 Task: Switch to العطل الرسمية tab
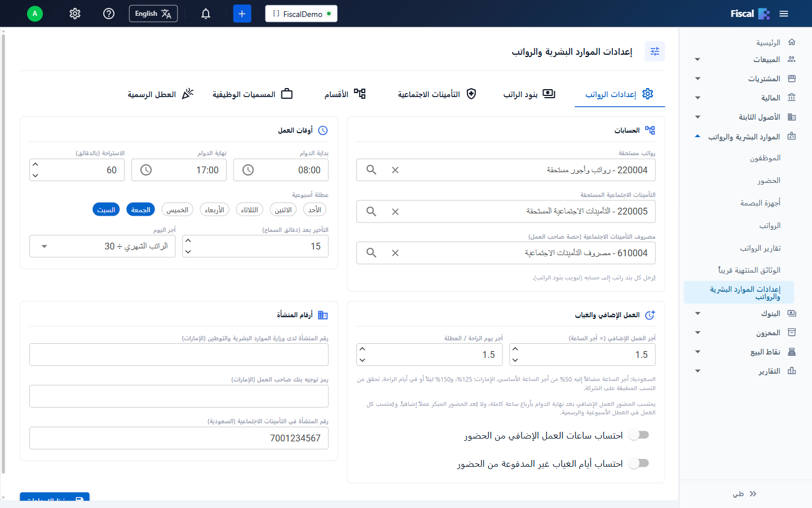[x=161, y=94]
